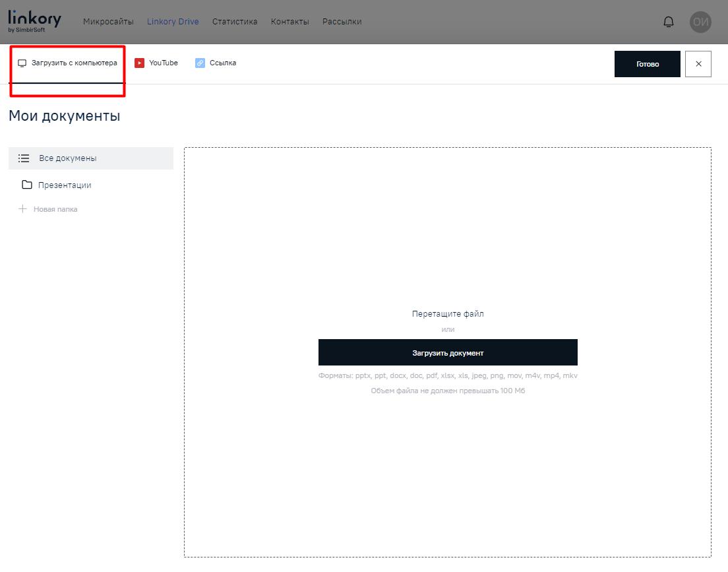Open the ОИ user avatar menu
This screenshot has height=572, width=728.
coord(700,22)
